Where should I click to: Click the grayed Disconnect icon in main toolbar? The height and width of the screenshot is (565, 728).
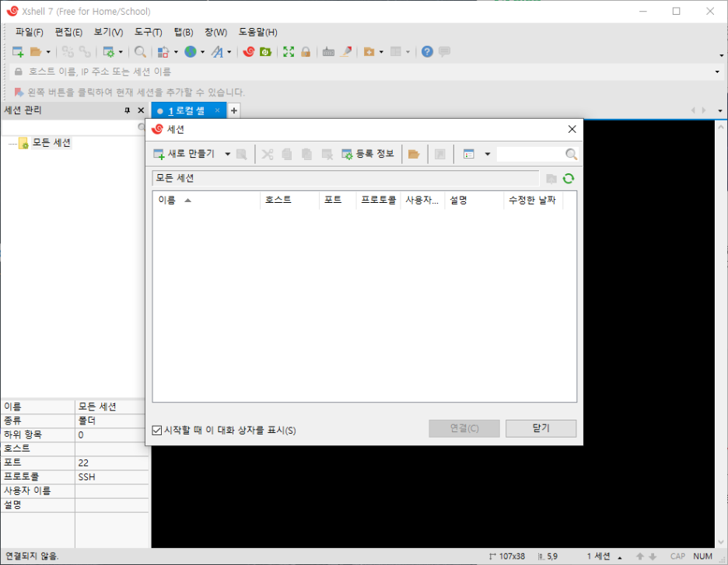[x=68, y=51]
